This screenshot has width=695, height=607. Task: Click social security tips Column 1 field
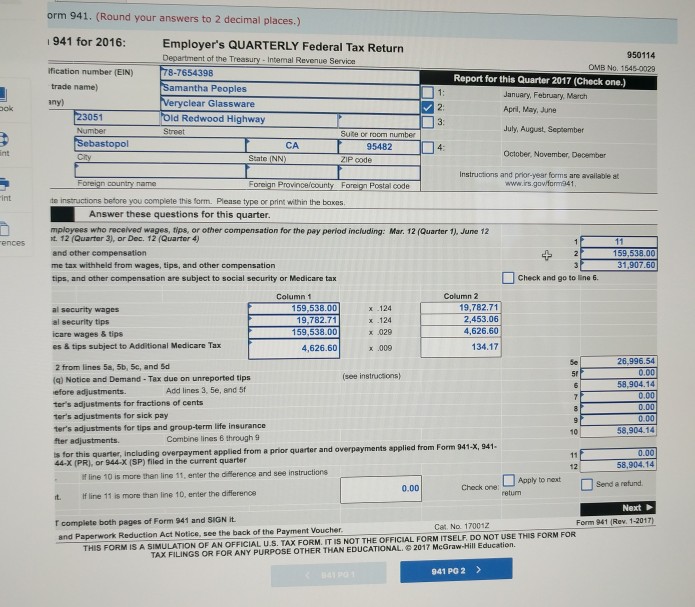pos(294,320)
